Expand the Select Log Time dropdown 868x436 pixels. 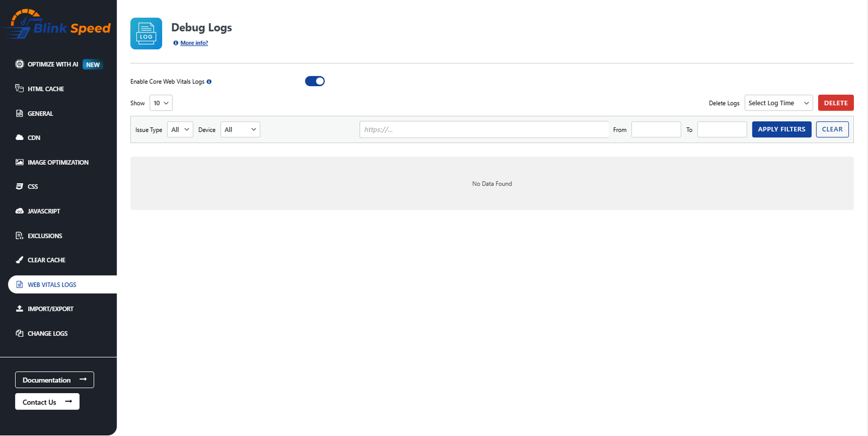pyautogui.click(x=778, y=103)
